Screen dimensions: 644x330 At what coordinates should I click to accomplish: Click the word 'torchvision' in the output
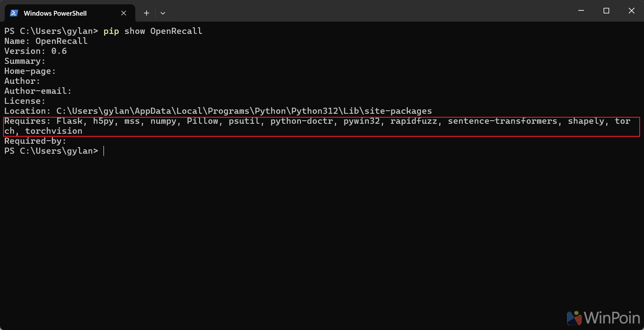[x=54, y=131]
